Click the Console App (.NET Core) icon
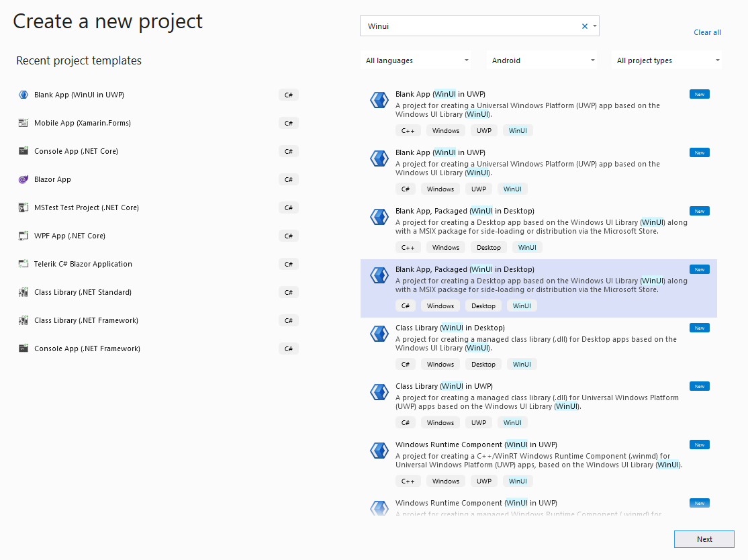Viewport: 748px width, 560px height. [24, 151]
